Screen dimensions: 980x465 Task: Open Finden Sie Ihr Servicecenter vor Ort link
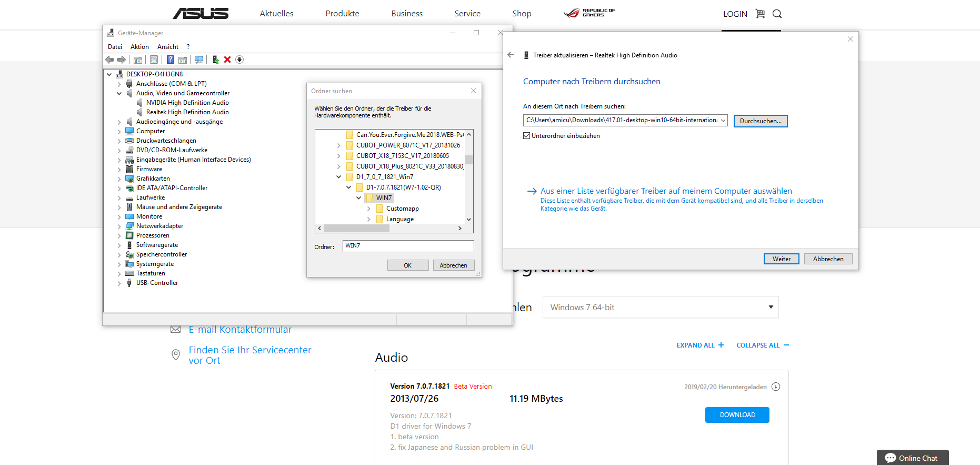click(249, 355)
